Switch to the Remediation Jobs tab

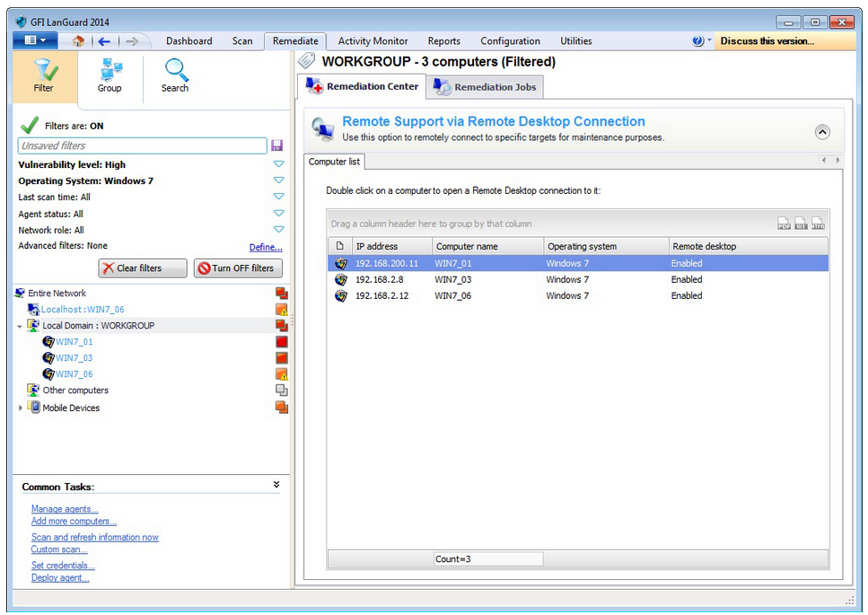tap(485, 87)
